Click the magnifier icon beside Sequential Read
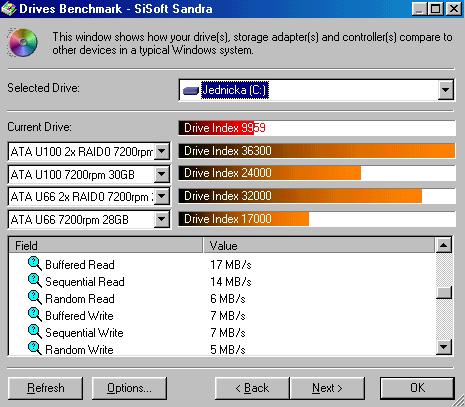This screenshot has width=465, height=407. point(35,281)
